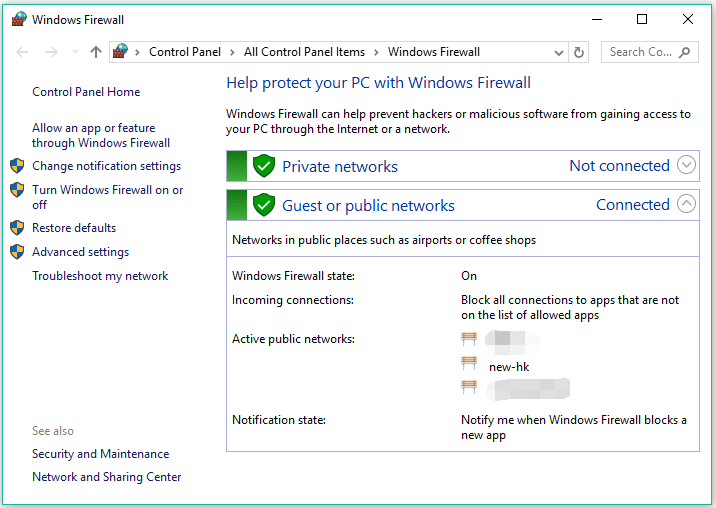The image size is (716, 508).
Task: Click the green shield next to Private networks
Action: pos(264,166)
